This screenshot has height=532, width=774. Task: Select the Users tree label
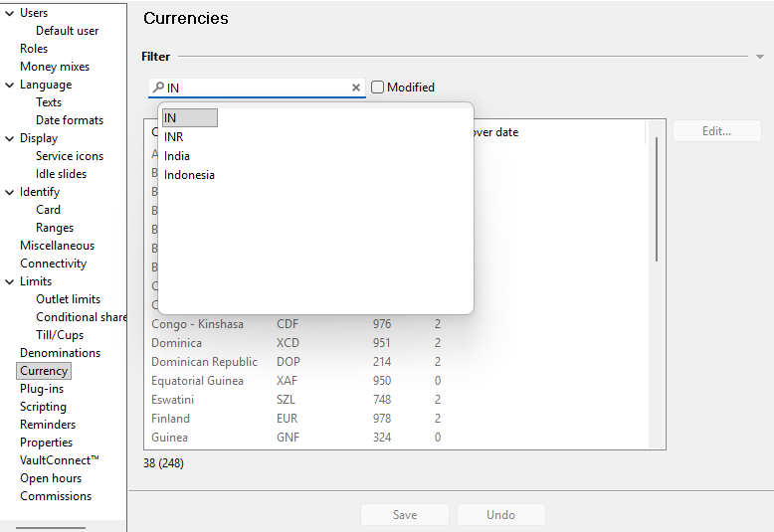tap(34, 13)
